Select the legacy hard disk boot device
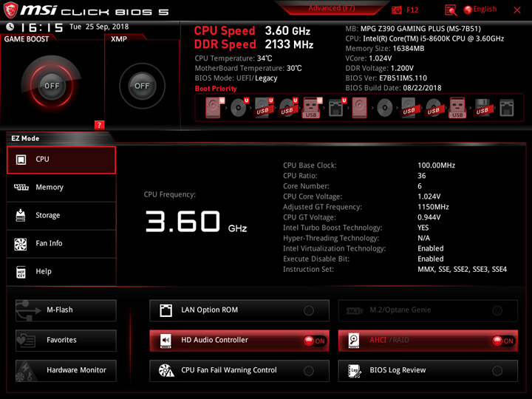 pyautogui.click(x=360, y=108)
